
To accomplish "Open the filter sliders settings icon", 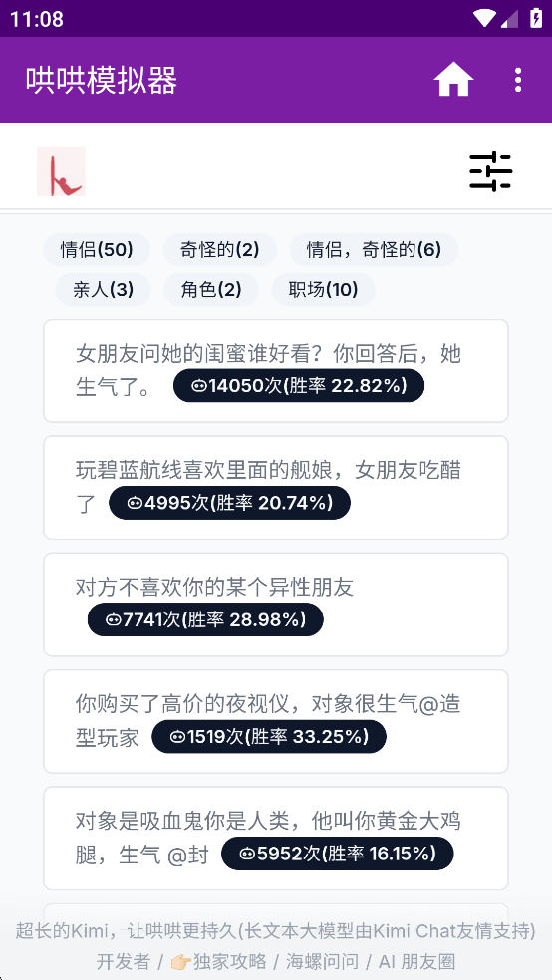I will (x=491, y=171).
